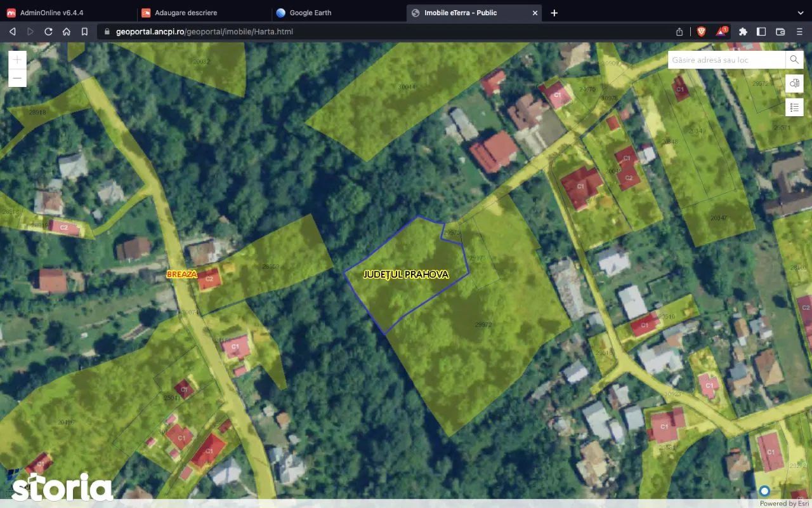
Task: Click the map search magnifier button
Action: click(x=794, y=60)
